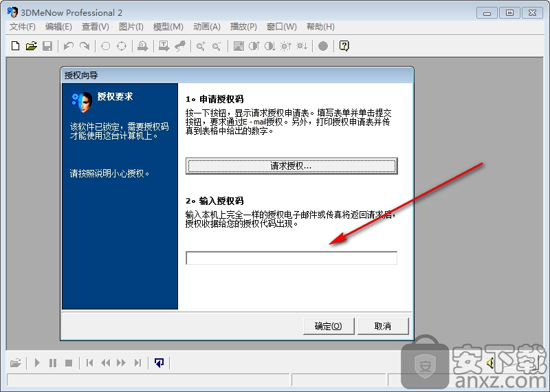Click the 请求授权... button
The image size is (550, 392).
pos(291,166)
